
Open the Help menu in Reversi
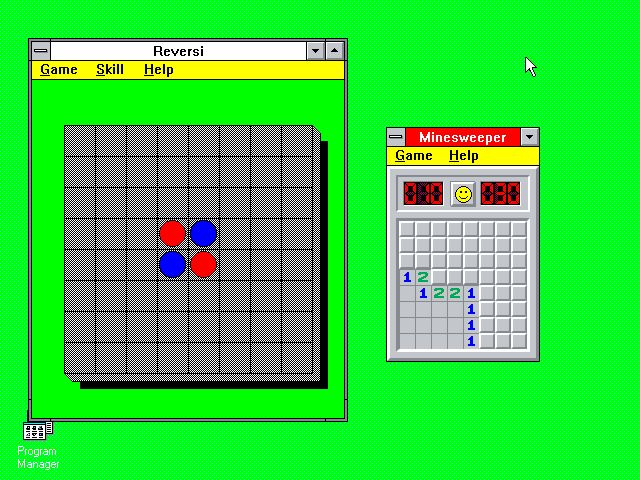159,70
